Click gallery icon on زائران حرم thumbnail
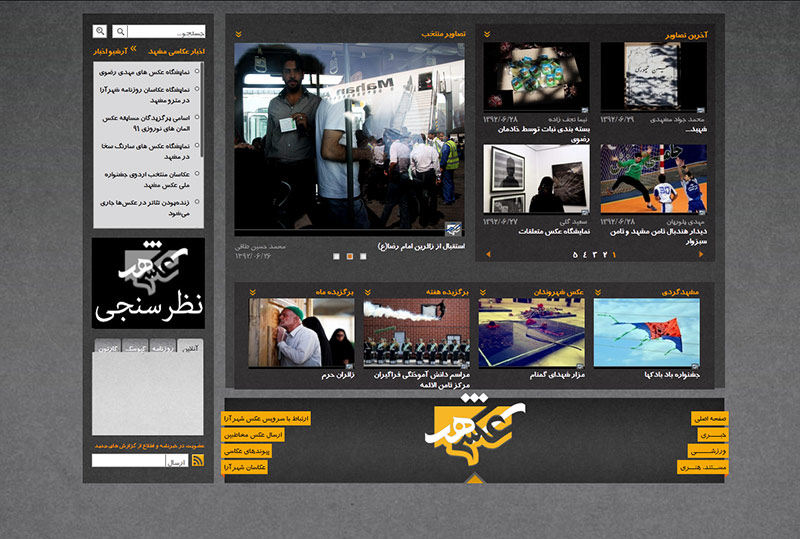Screen dimensions: 800x539 point(349,366)
